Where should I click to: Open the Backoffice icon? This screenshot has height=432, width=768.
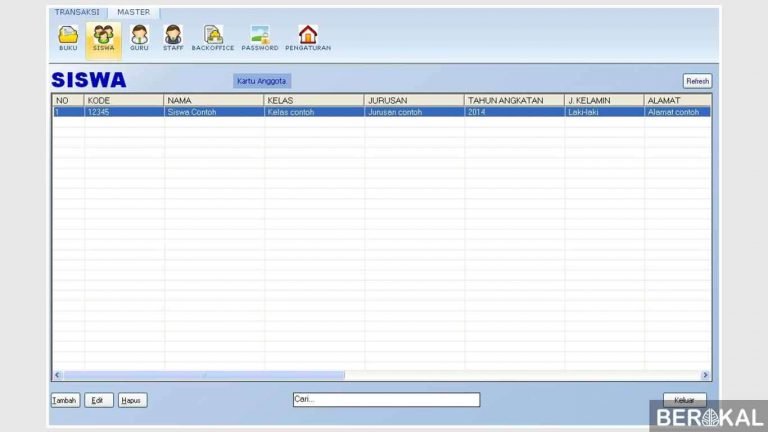pos(213,37)
